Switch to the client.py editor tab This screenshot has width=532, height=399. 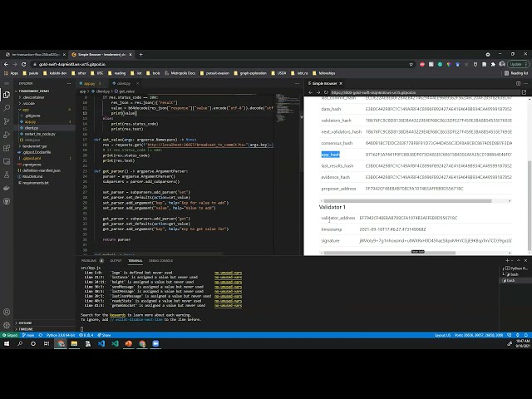point(124,83)
